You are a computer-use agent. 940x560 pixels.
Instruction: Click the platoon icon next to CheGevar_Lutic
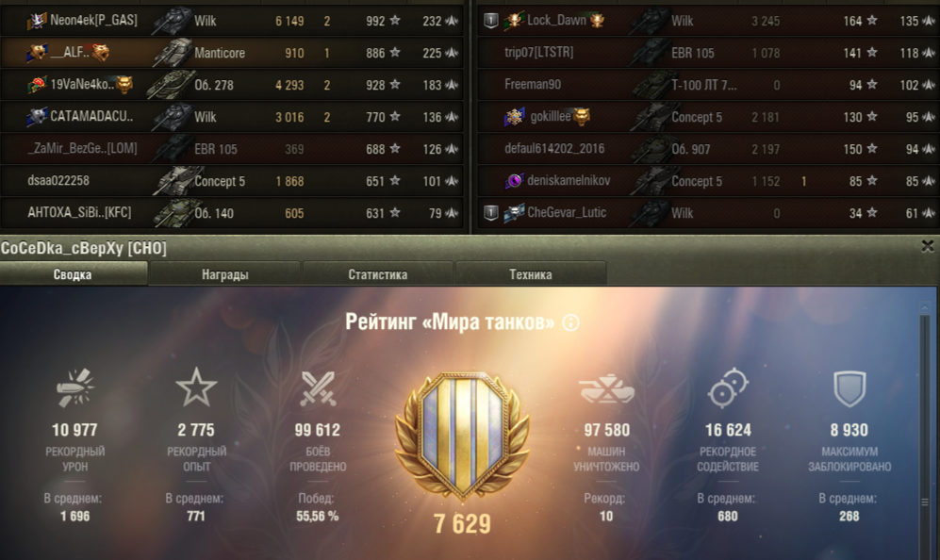pyautogui.click(x=491, y=213)
